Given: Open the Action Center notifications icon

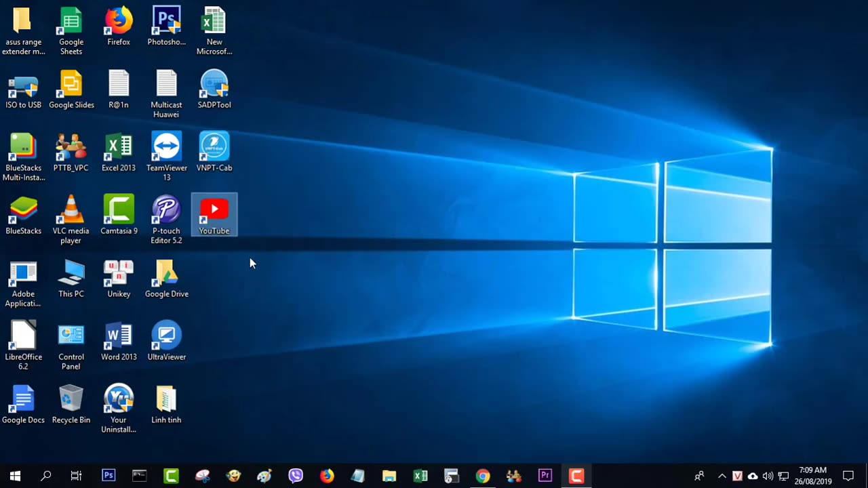Looking at the screenshot, I should coord(848,476).
